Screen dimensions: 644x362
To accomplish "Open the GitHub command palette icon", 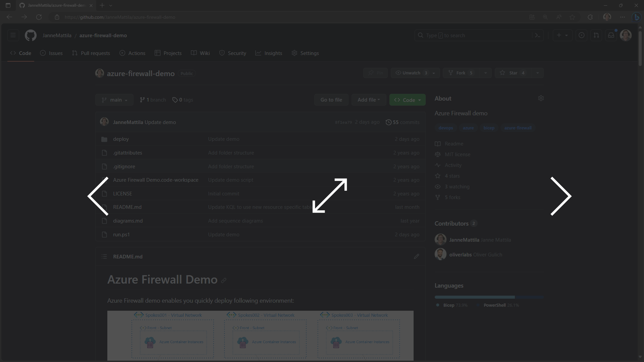I will click(537, 35).
